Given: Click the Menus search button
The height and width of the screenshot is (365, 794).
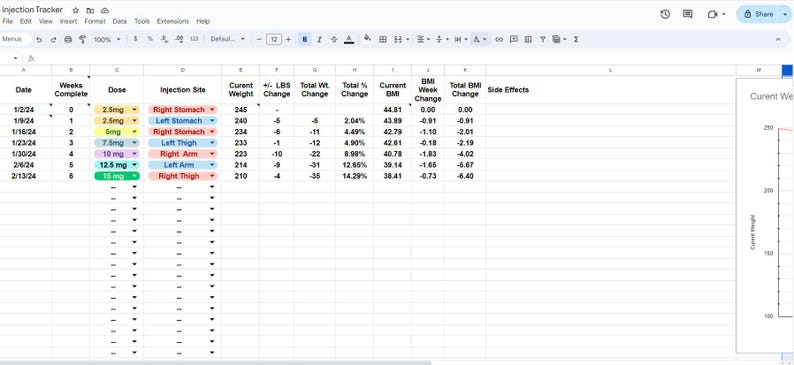Looking at the screenshot, I should (x=14, y=39).
